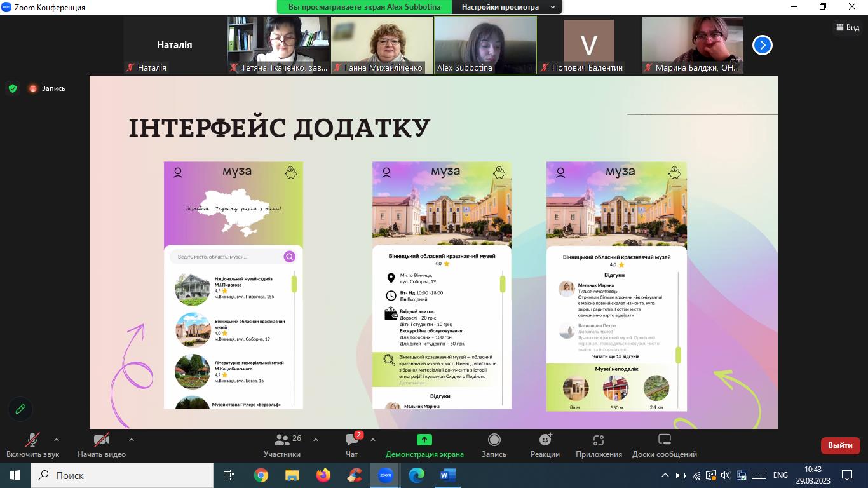Click the green Share Screen icon
The width and height of the screenshot is (868, 488).
(424, 440)
